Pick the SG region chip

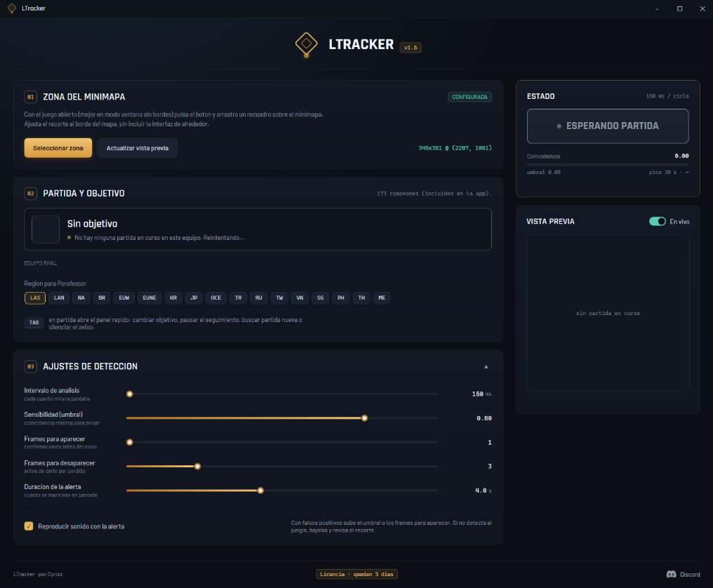point(320,298)
